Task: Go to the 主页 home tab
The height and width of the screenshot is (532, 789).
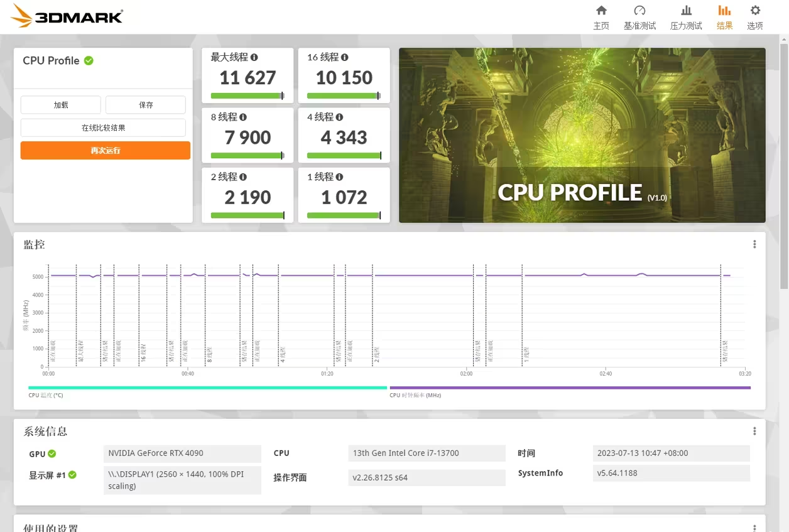Action: pos(601,17)
